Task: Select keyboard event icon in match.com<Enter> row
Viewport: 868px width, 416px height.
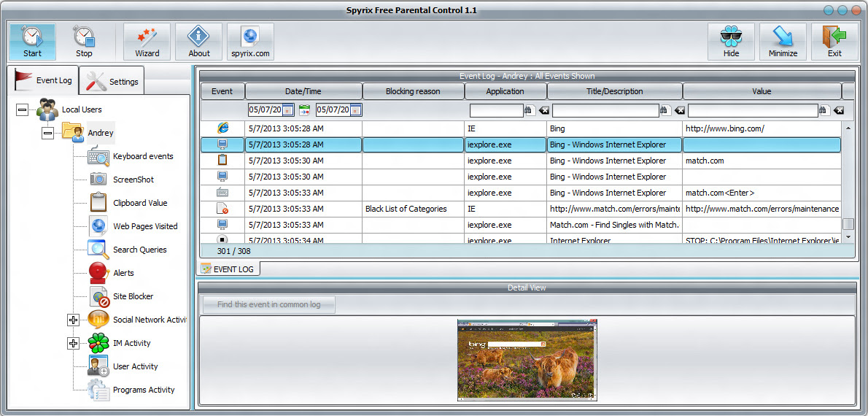Action: coord(222,193)
